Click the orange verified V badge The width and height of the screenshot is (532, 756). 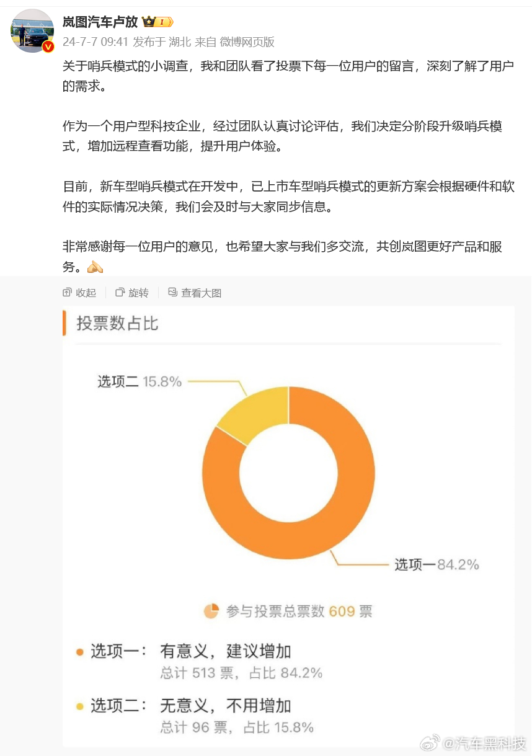point(48,47)
